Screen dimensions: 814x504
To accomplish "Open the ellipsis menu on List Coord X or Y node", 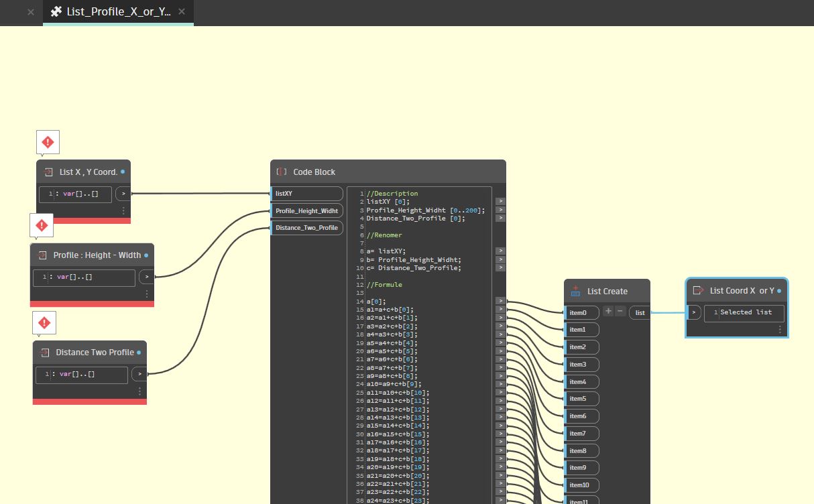I will 780,328.
